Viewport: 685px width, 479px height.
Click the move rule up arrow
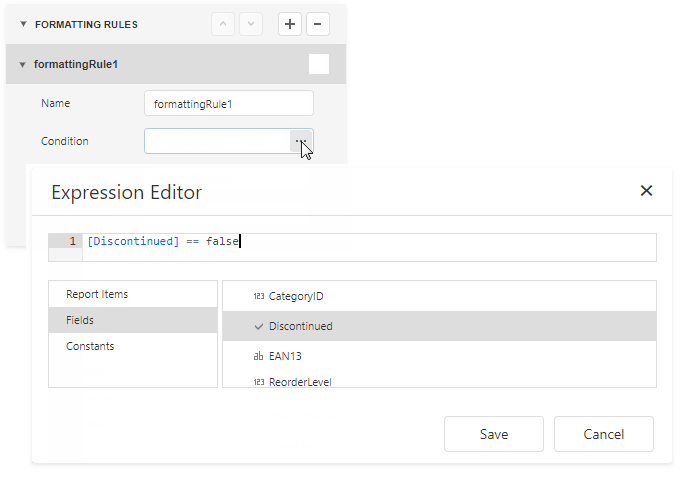224,24
